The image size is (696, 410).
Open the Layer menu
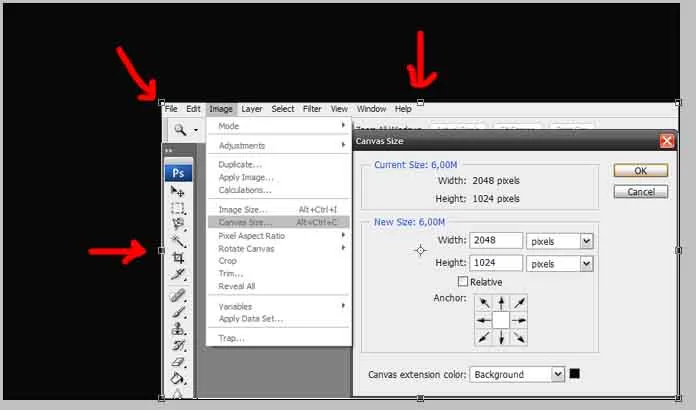tap(252, 109)
